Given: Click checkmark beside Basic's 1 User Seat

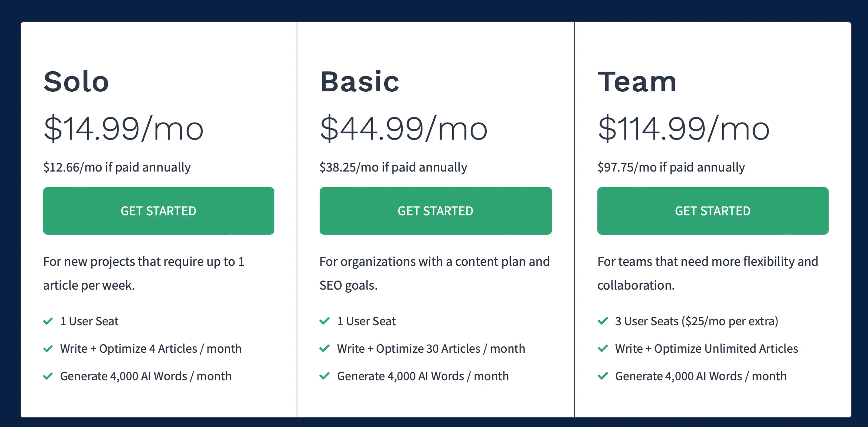Looking at the screenshot, I should [324, 321].
